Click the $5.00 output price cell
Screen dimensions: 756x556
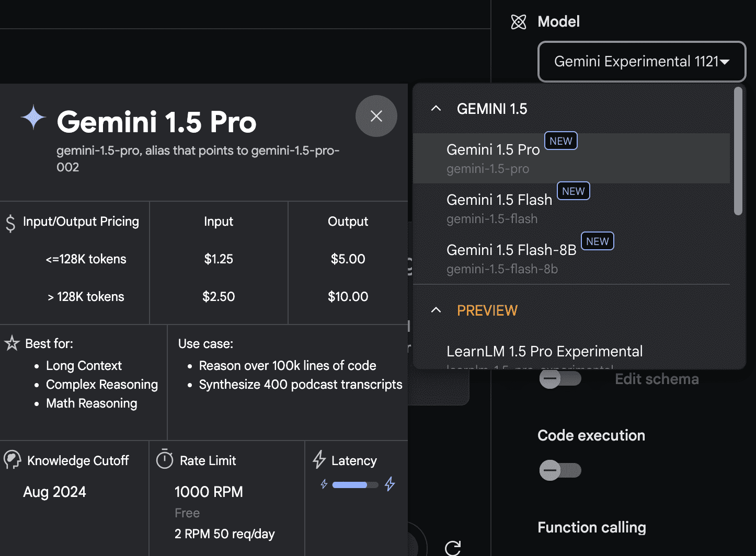click(x=348, y=259)
